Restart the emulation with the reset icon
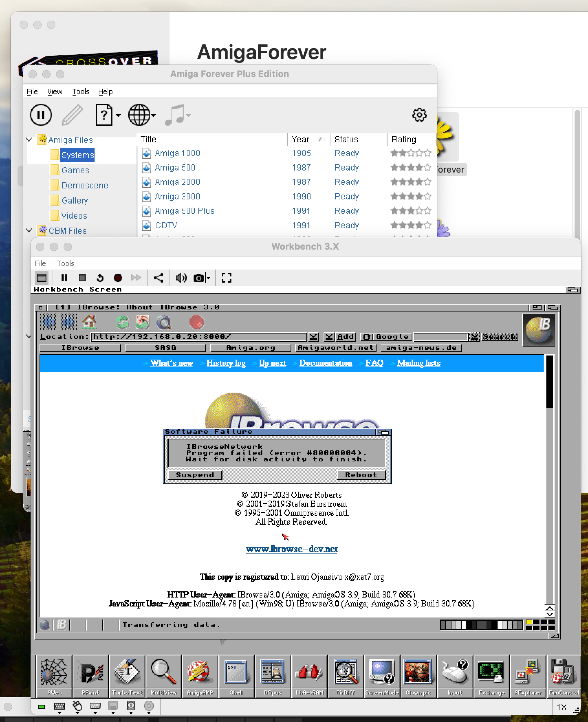The width and height of the screenshot is (588, 722). coord(100,278)
